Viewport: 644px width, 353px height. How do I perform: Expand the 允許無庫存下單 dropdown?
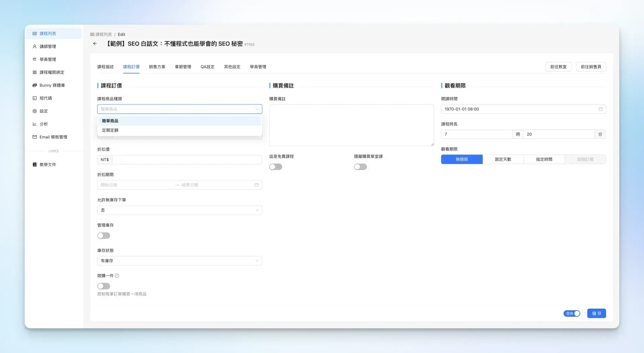[179, 210]
